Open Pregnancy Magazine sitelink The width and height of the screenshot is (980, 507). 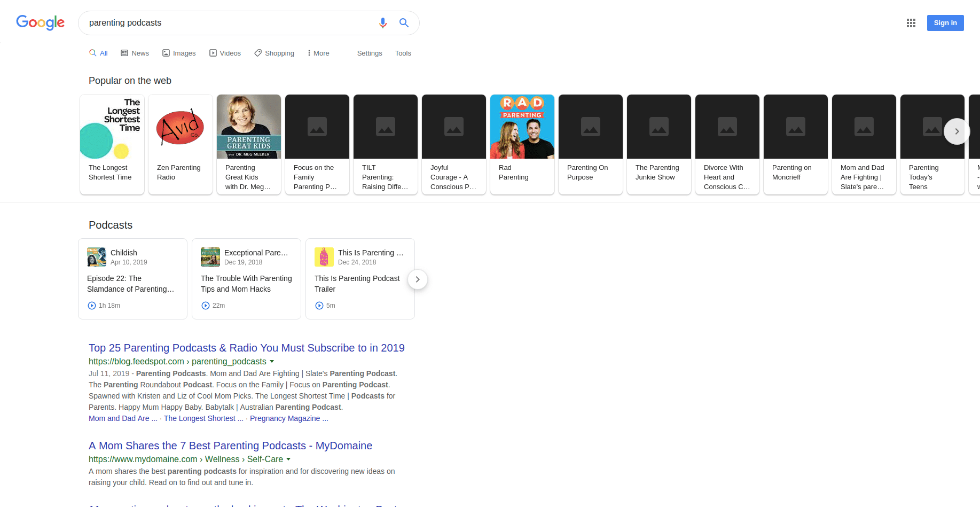tap(289, 418)
